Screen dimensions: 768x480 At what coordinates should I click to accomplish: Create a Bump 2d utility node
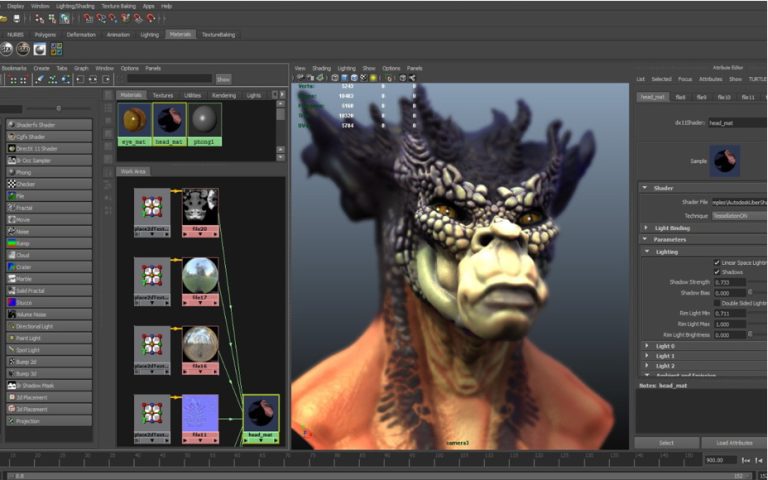point(49,361)
